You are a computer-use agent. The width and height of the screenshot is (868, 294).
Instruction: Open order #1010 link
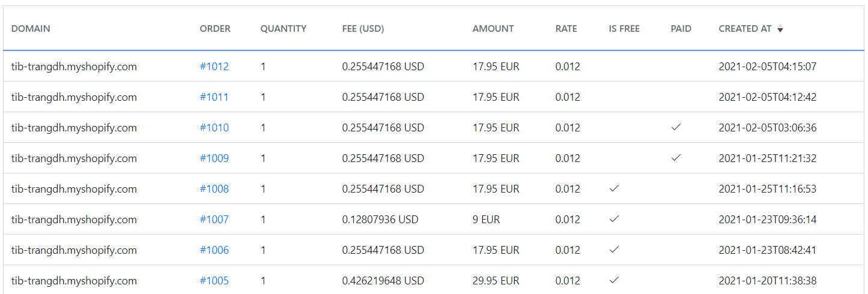[x=214, y=128]
